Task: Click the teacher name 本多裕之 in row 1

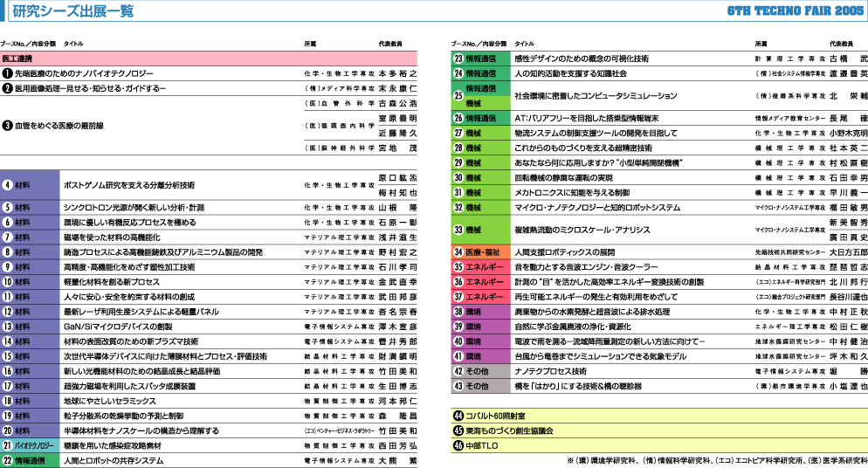Action: [x=397, y=73]
